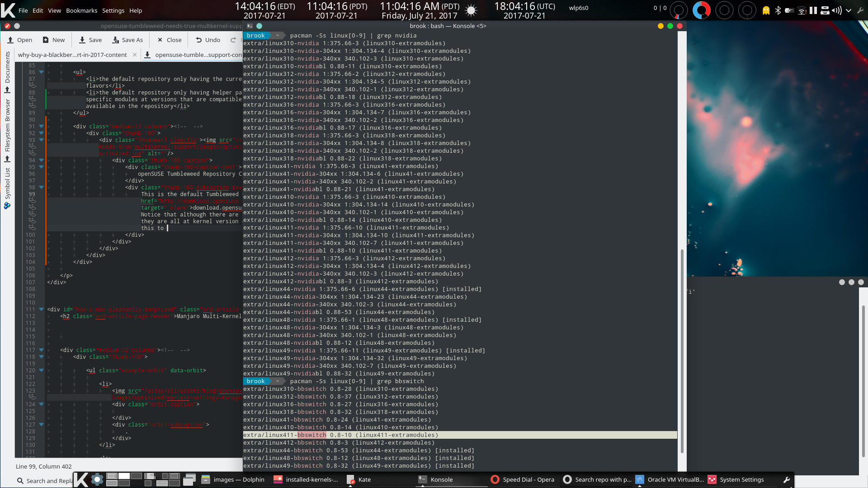Click the wrench panel configuration icon at top

(860, 10)
